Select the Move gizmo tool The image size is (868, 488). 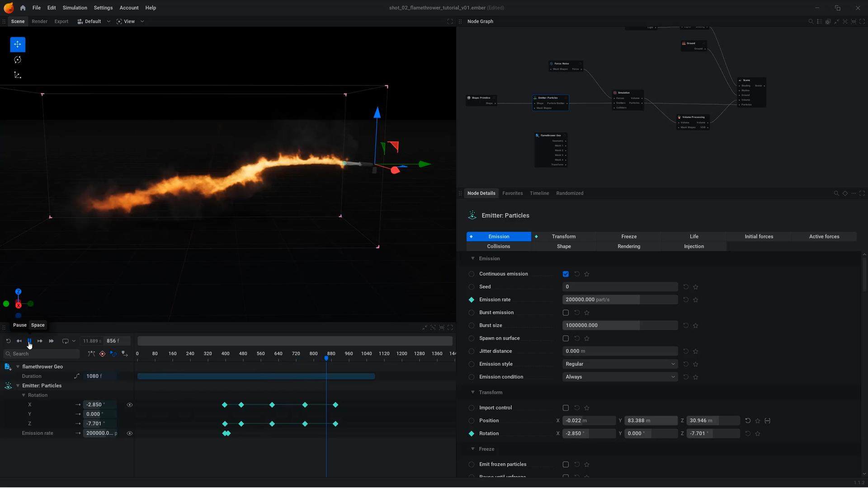tap(18, 44)
